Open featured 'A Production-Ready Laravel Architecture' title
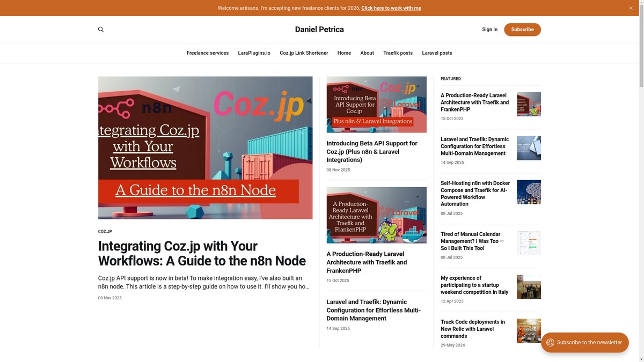 475,102
